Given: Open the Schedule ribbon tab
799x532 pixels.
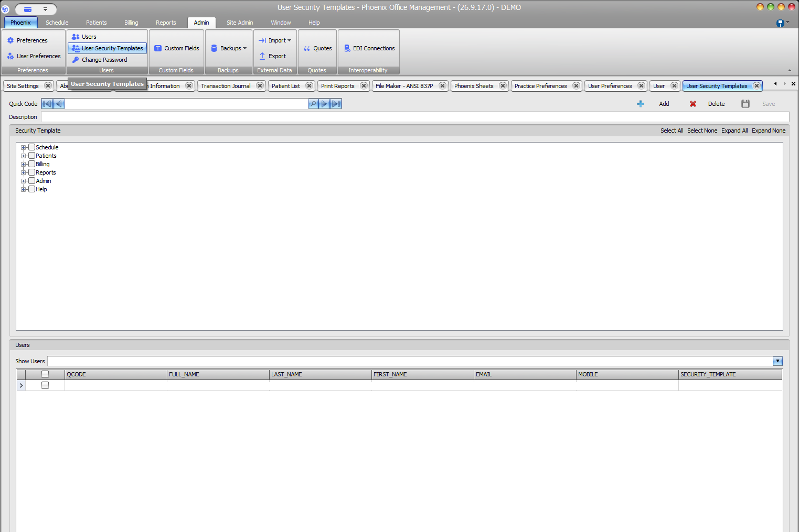Looking at the screenshot, I should point(57,23).
